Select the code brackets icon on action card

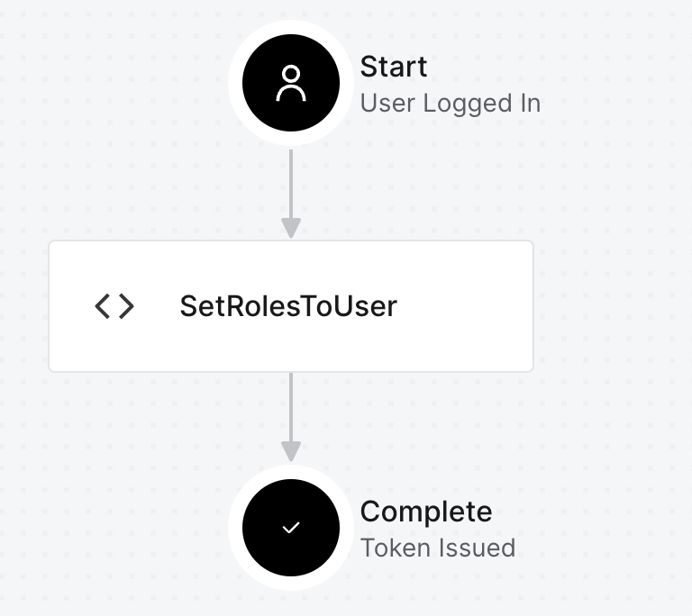(x=114, y=307)
